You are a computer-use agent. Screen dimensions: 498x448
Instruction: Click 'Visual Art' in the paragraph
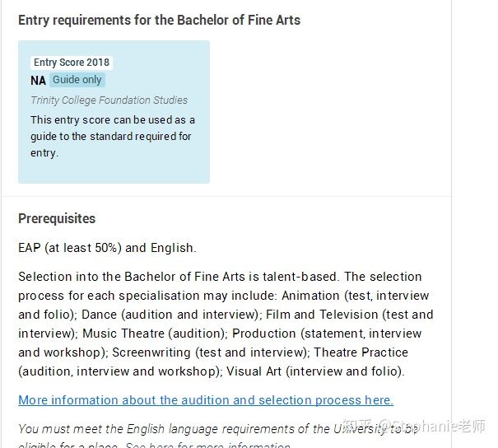pyautogui.click(x=254, y=371)
